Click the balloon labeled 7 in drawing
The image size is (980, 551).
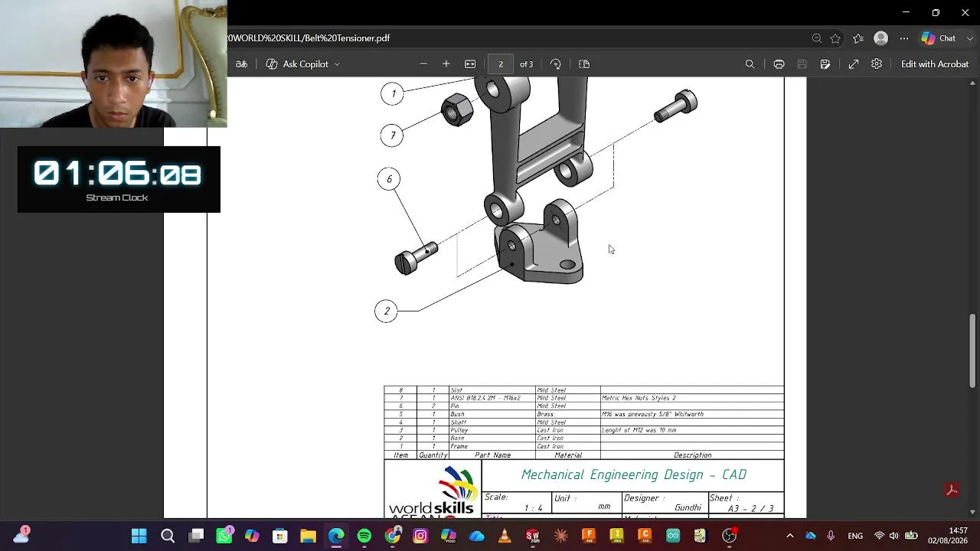coord(393,135)
